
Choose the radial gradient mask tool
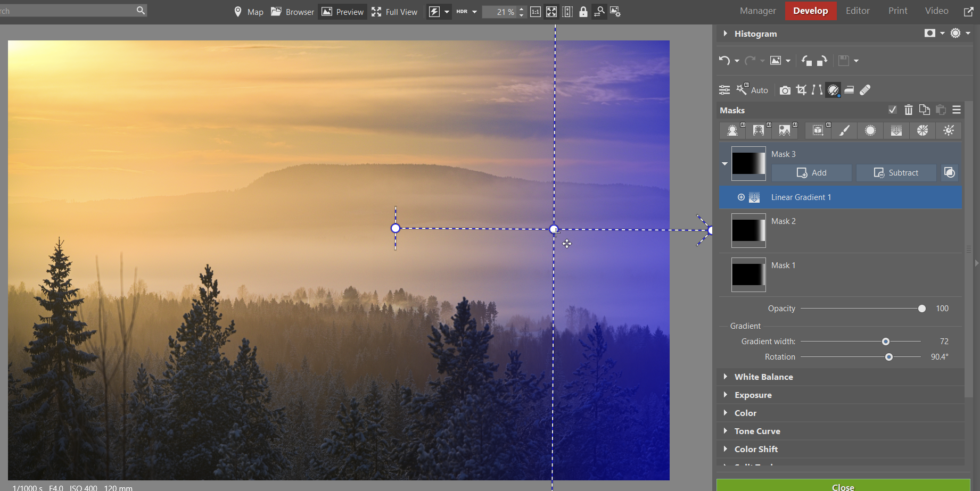(870, 131)
